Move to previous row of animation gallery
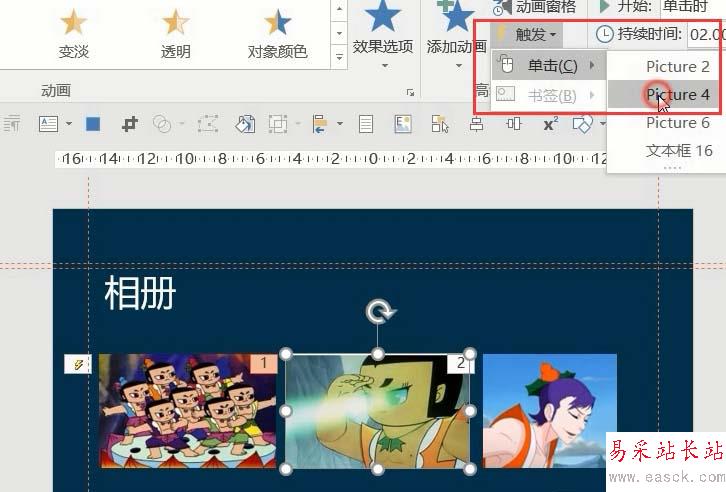This screenshot has height=492, width=726. [339, 9]
